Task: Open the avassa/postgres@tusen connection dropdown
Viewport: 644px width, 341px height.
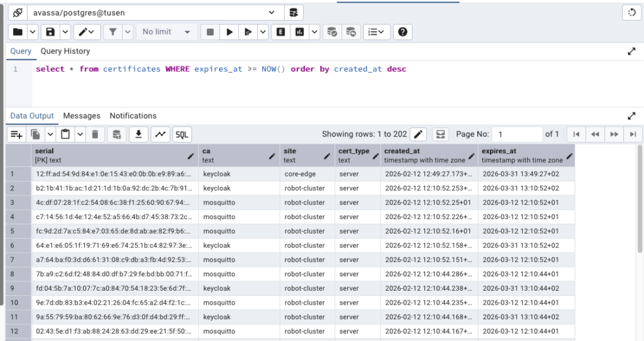Action: pos(156,13)
